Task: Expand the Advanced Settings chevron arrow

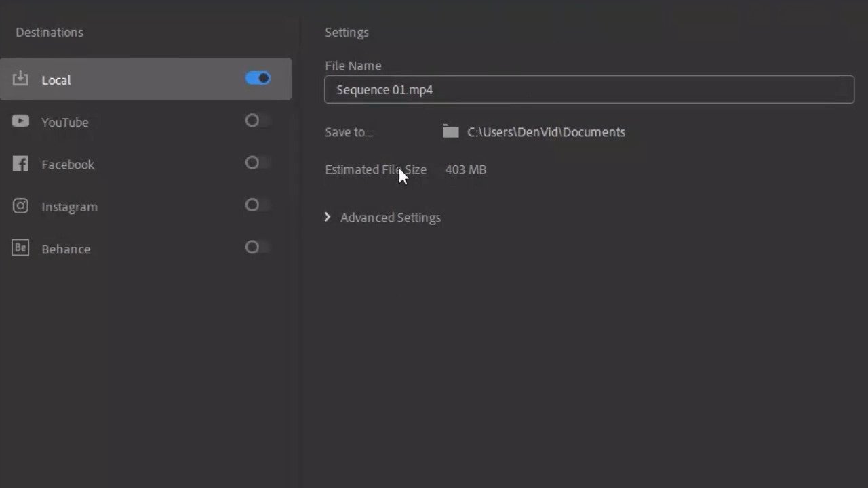Action: tap(328, 217)
